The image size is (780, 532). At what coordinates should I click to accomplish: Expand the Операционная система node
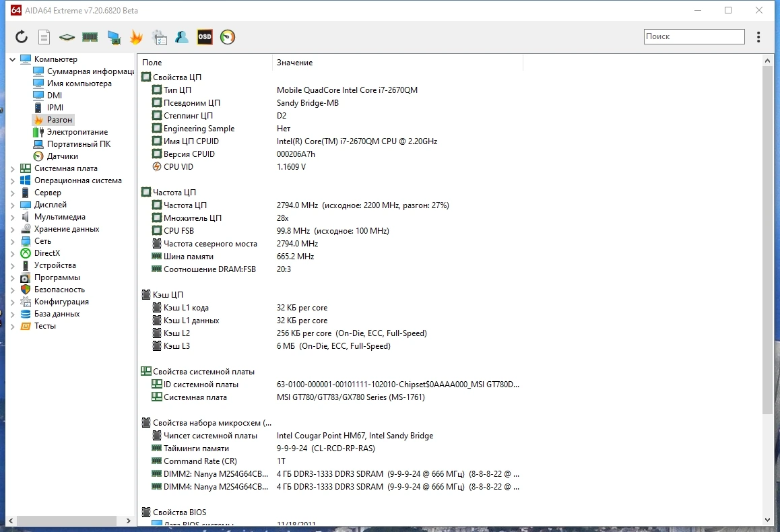12,181
